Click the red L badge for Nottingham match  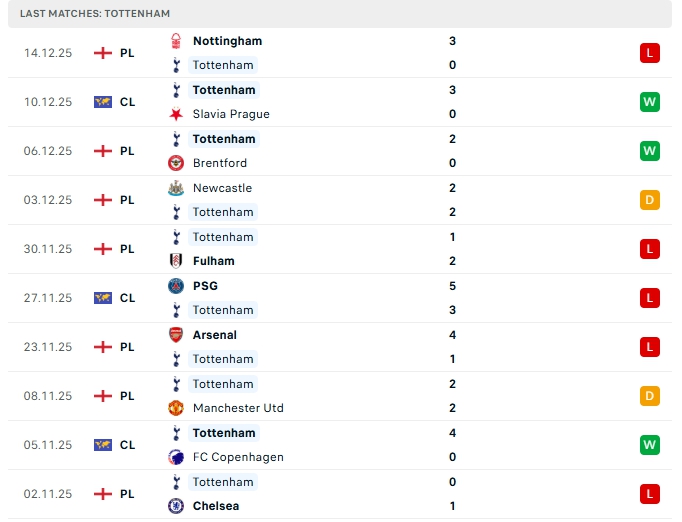coord(650,53)
